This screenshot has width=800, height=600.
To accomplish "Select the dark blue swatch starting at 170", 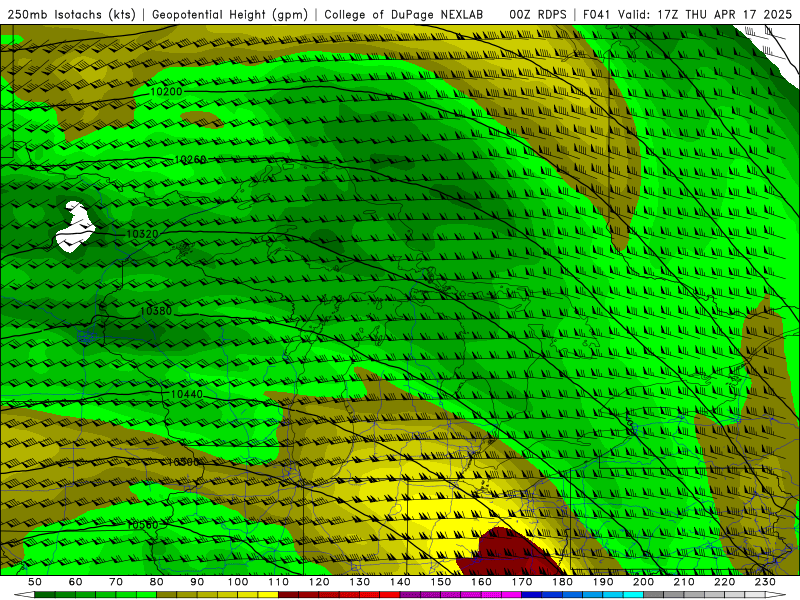I will coord(532,595).
